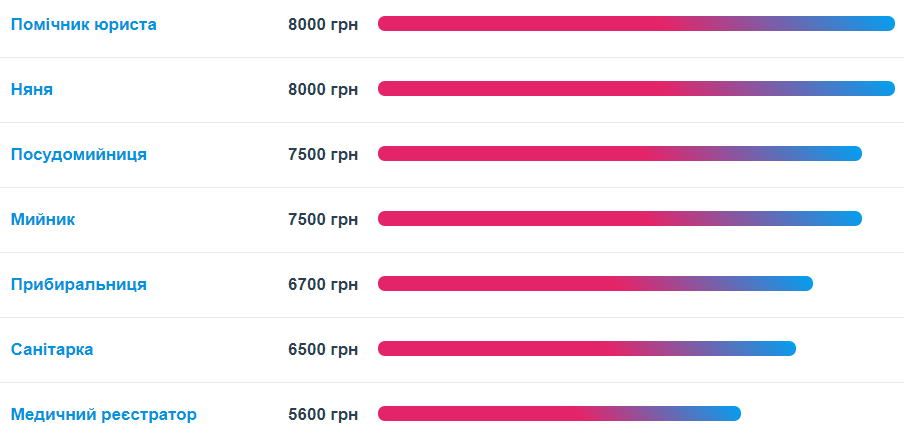The width and height of the screenshot is (904, 445).
Task: Click the Мийник salary bar
Action: click(620, 219)
